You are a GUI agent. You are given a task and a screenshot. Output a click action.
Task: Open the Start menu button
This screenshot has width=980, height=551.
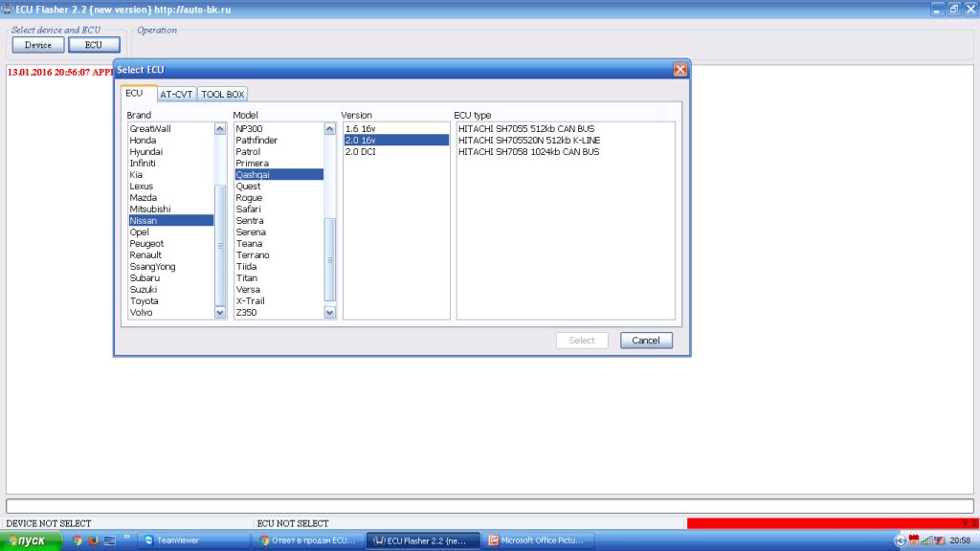31,540
